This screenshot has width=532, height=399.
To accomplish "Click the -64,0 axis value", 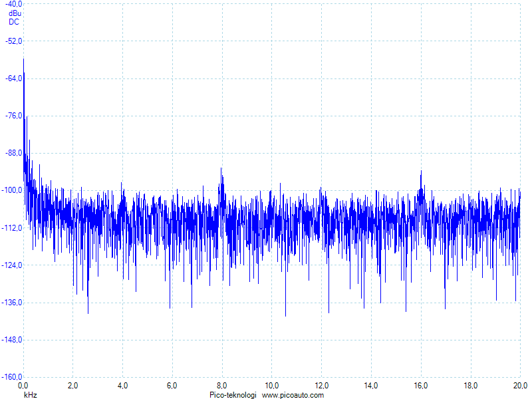I will pyautogui.click(x=14, y=78).
